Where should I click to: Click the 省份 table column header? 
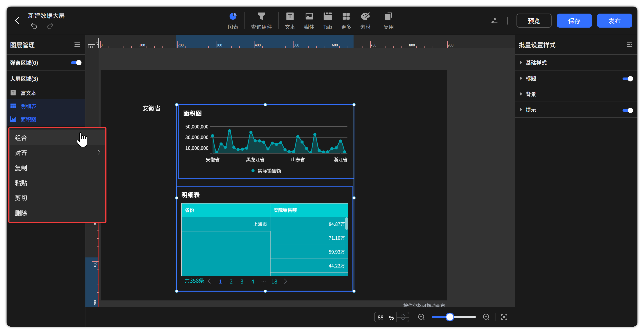coord(225,210)
